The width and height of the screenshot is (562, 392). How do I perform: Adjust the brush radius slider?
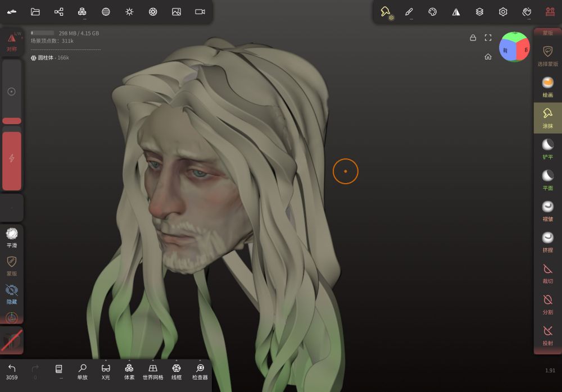[12, 92]
